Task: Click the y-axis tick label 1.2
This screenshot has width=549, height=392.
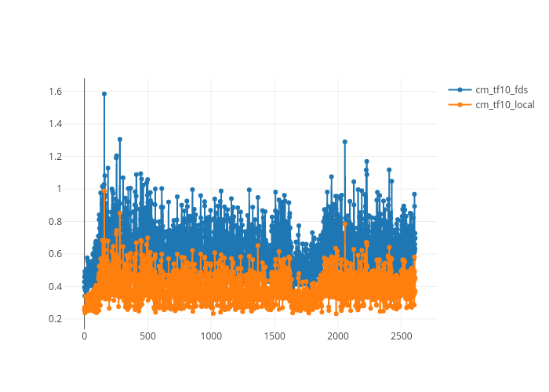Action: (56, 157)
